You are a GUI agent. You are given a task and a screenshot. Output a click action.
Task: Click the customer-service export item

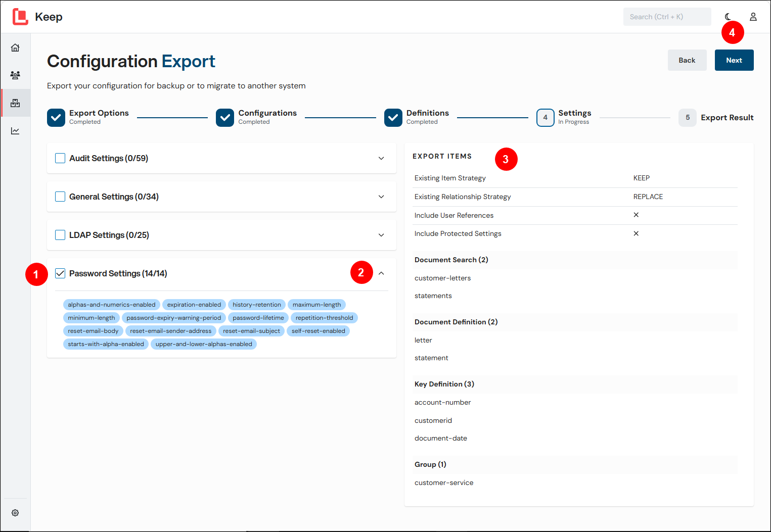[444, 482]
